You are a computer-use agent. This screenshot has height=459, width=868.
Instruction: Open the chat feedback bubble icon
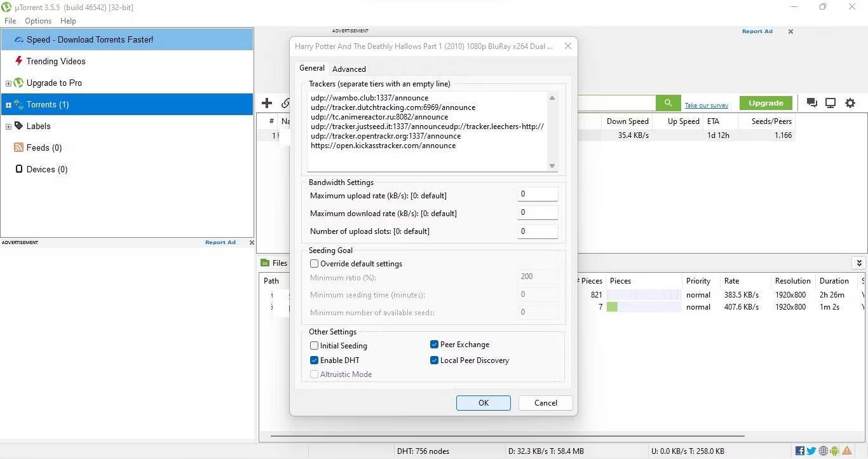pyautogui.click(x=811, y=102)
